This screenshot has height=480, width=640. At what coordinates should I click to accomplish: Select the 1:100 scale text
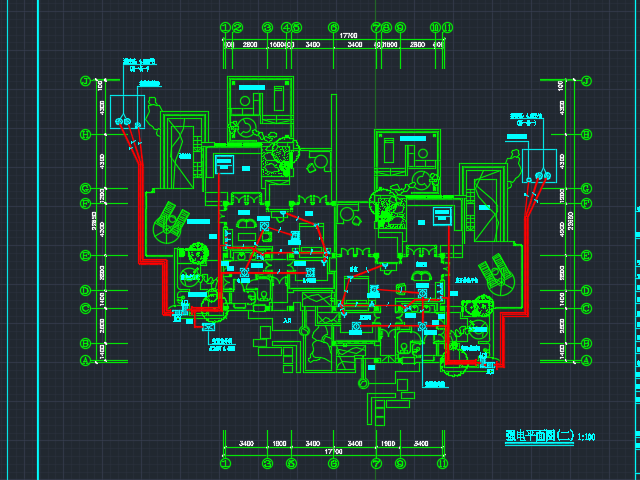click(586, 437)
